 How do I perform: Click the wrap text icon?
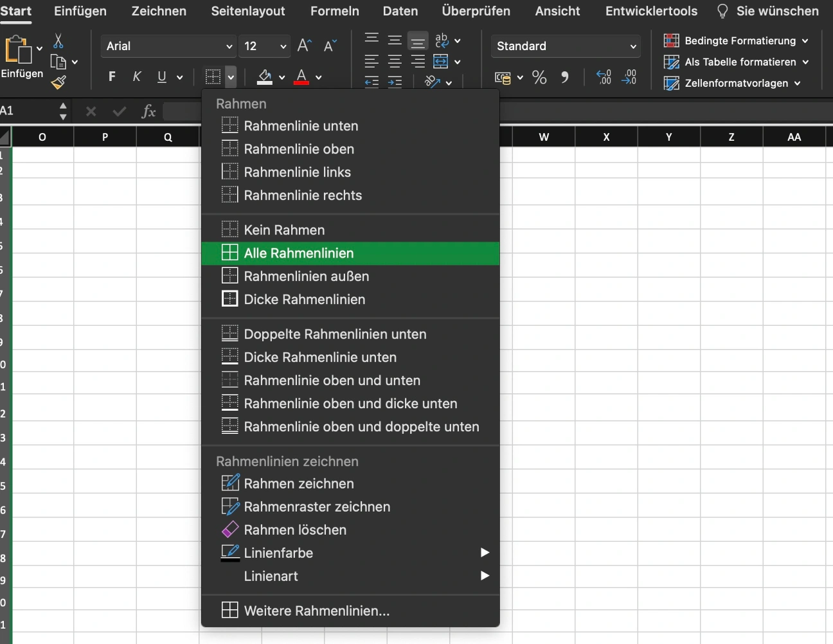[x=442, y=40]
